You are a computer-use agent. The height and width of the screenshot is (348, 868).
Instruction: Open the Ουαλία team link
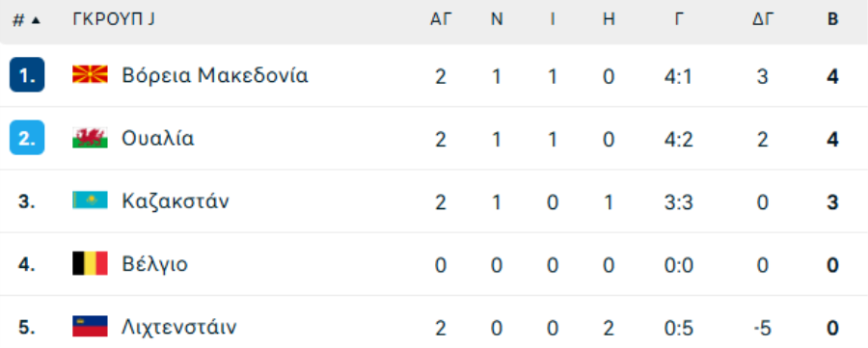click(158, 138)
